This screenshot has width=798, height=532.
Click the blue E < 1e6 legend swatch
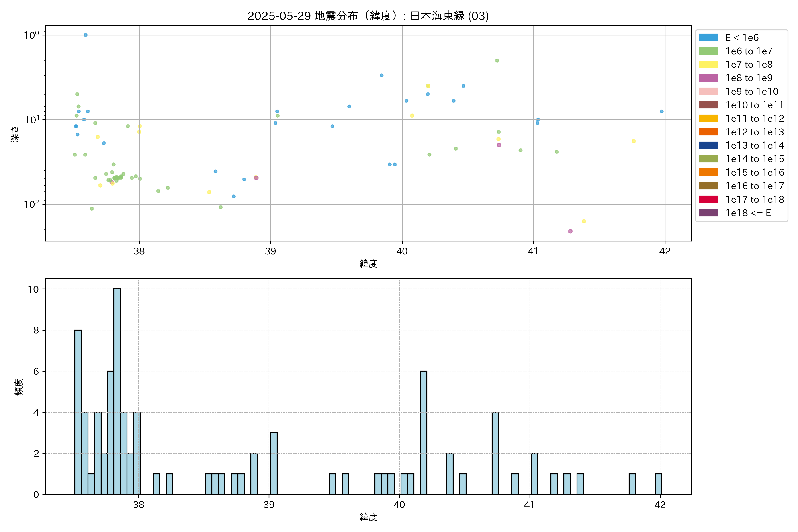point(708,38)
